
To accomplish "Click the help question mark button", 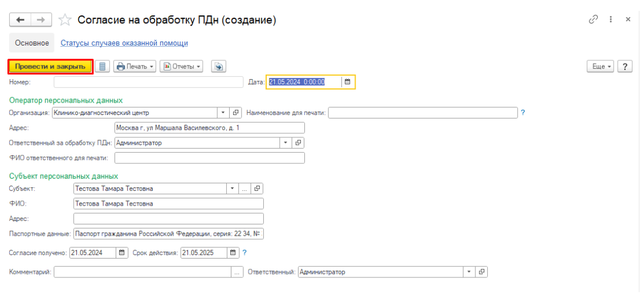I will point(625,67).
